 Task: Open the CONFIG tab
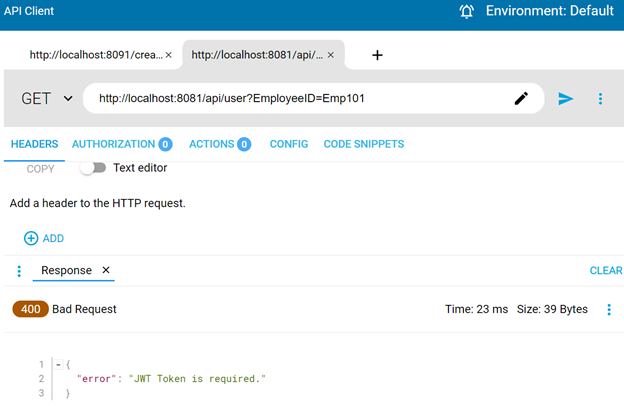[288, 144]
